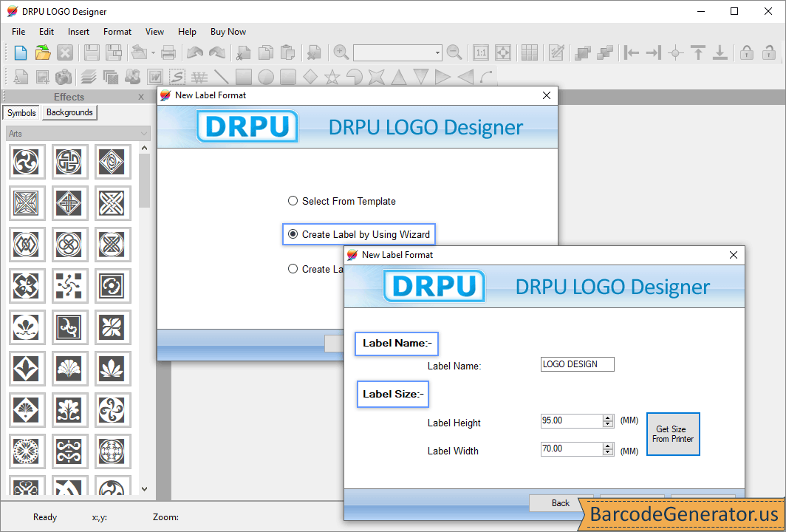Open the Insert menu
The width and height of the screenshot is (786, 532).
(79, 32)
